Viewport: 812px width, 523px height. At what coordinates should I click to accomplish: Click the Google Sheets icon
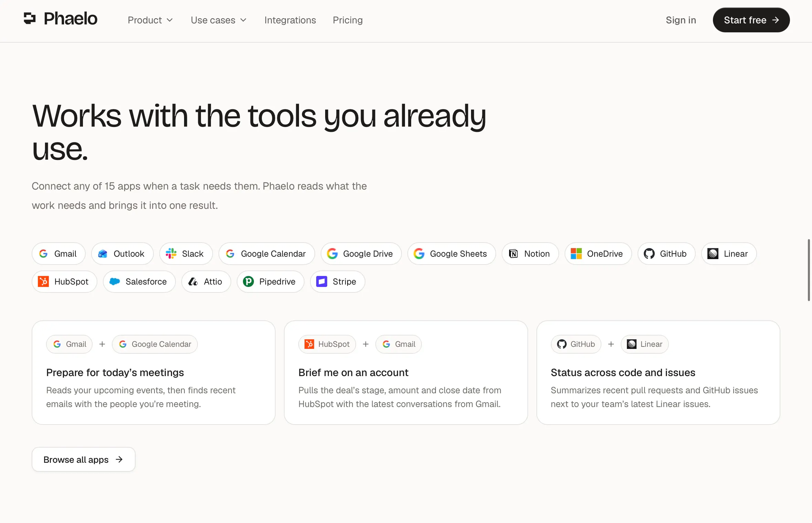click(419, 254)
